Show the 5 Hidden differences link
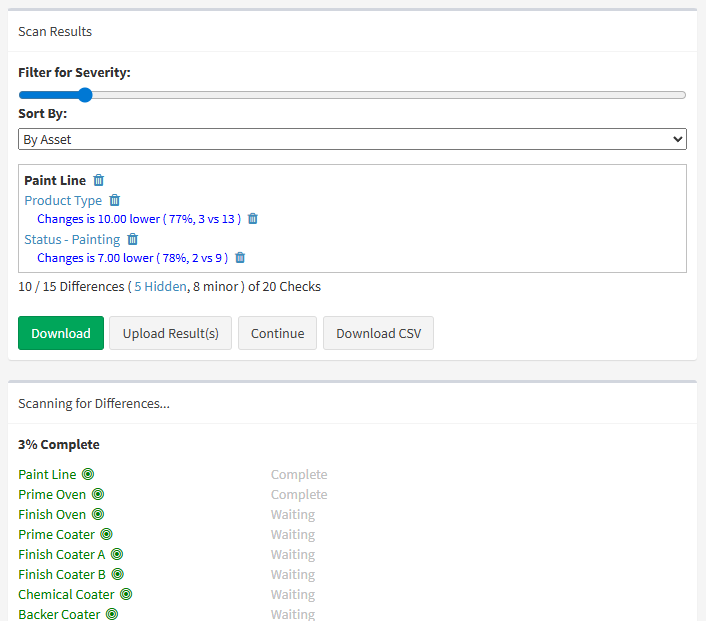This screenshot has width=706, height=621. 160,287
